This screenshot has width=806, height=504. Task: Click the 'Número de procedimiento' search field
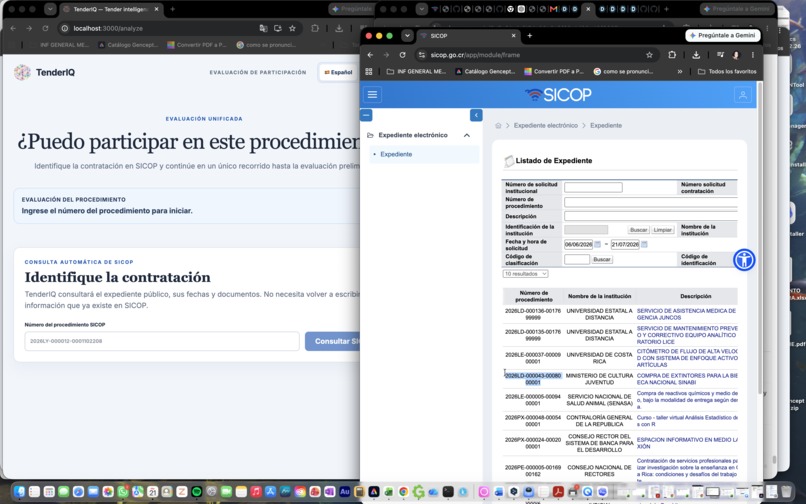(651, 202)
